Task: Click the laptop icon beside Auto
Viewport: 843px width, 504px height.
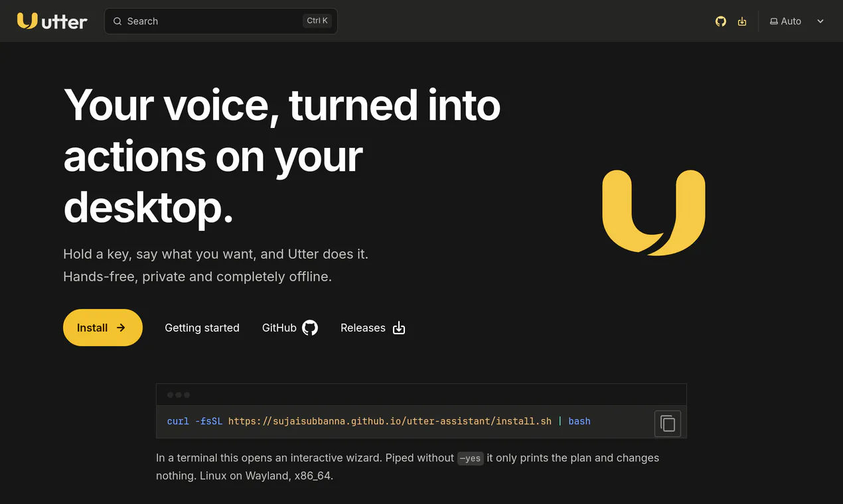Action: [773, 21]
